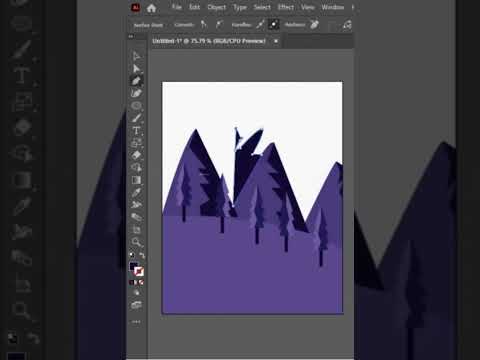
Task: Click the Home icon
Action: click(151, 8)
